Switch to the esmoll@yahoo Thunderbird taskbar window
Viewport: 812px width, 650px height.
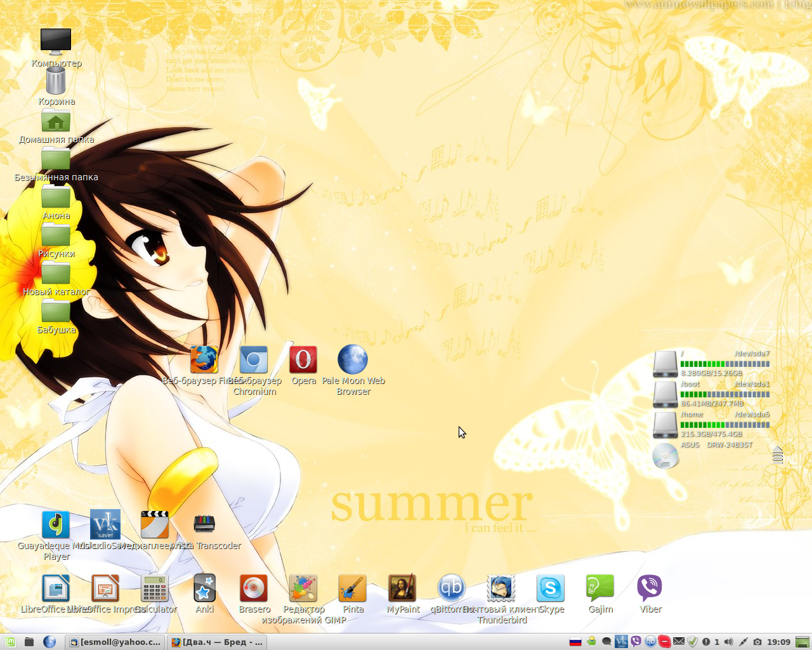coord(115,642)
